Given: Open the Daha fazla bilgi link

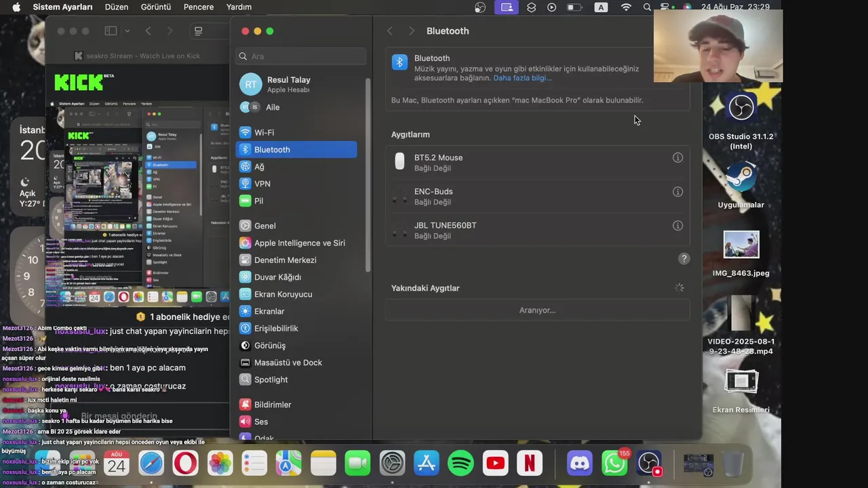Looking at the screenshot, I should click(x=522, y=78).
